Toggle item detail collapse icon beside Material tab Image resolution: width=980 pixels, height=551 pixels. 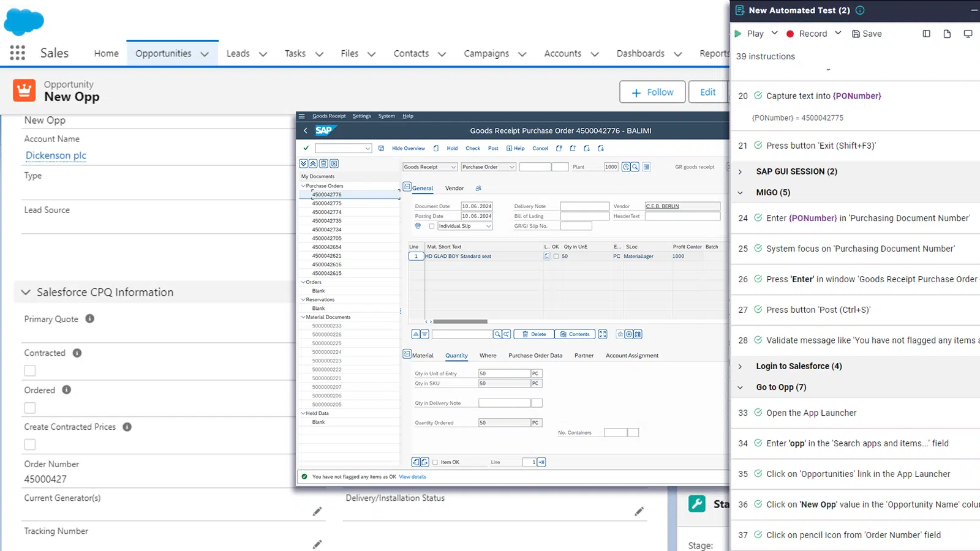(x=407, y=354)
